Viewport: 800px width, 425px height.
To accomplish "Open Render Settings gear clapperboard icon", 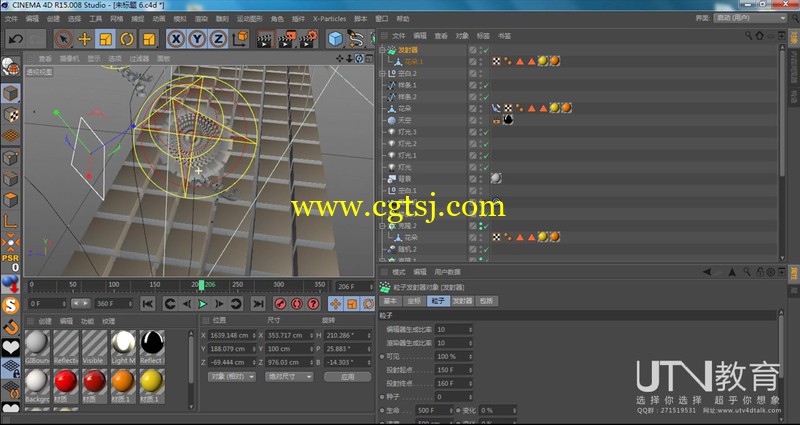I will pyautogui.click(x=308, y=39).
